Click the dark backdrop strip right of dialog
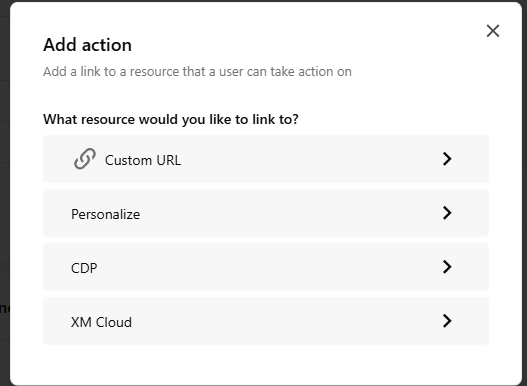Screen dimensions: 527x386 click(x=525, y=202)
